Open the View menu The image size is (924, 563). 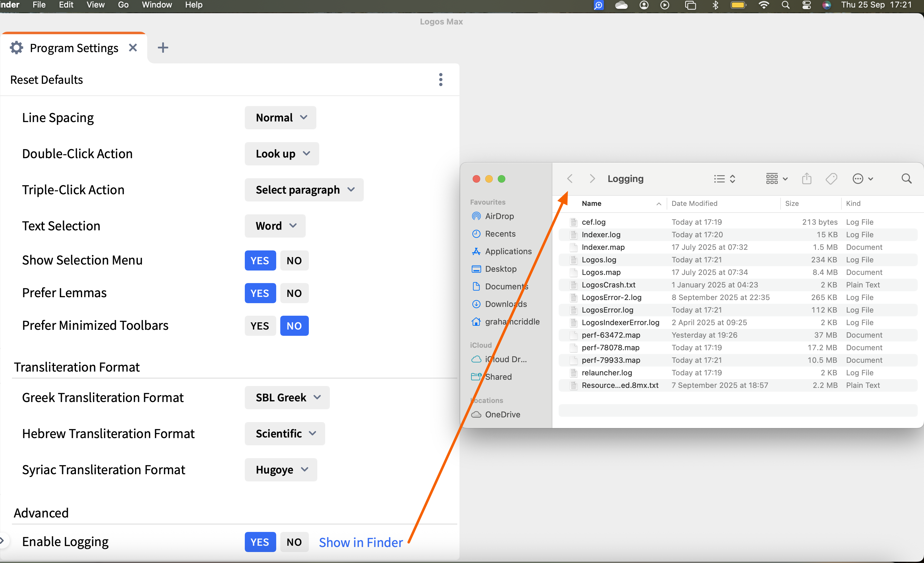click(x=95, y=5)
